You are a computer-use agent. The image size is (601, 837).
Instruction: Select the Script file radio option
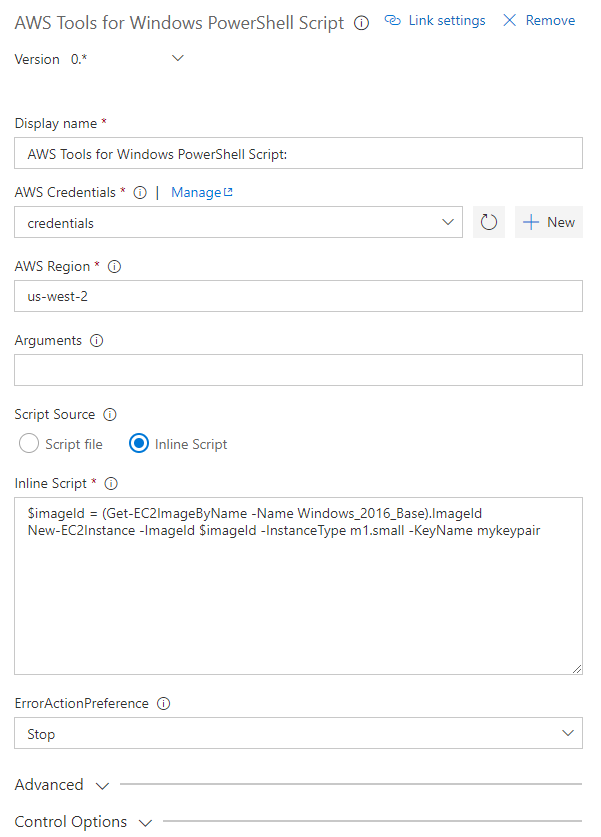(x=29, y=444)
